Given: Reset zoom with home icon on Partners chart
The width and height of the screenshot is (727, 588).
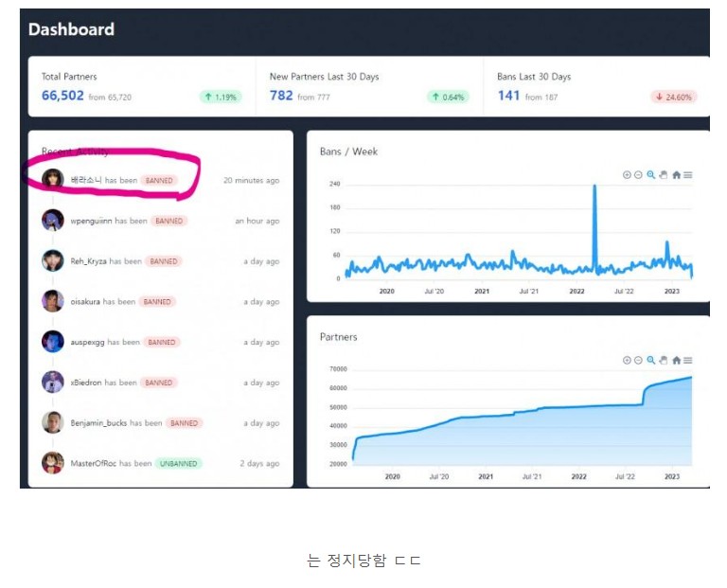Looking at the screenshot, I should point(676,360).
